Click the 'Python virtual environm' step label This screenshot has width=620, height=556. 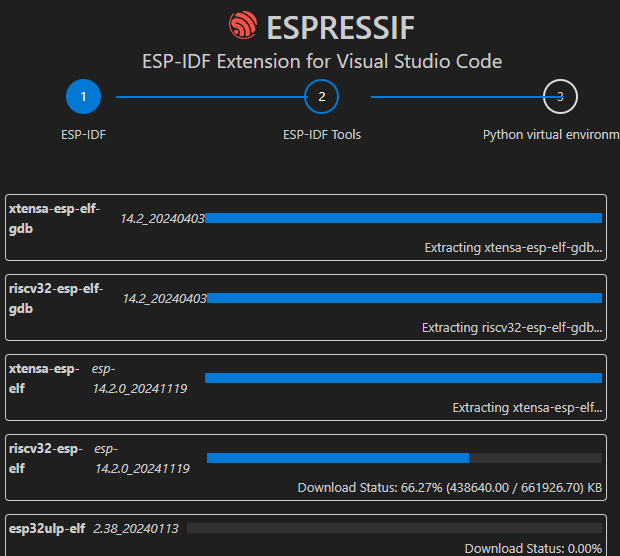click(x=551, y=134)
